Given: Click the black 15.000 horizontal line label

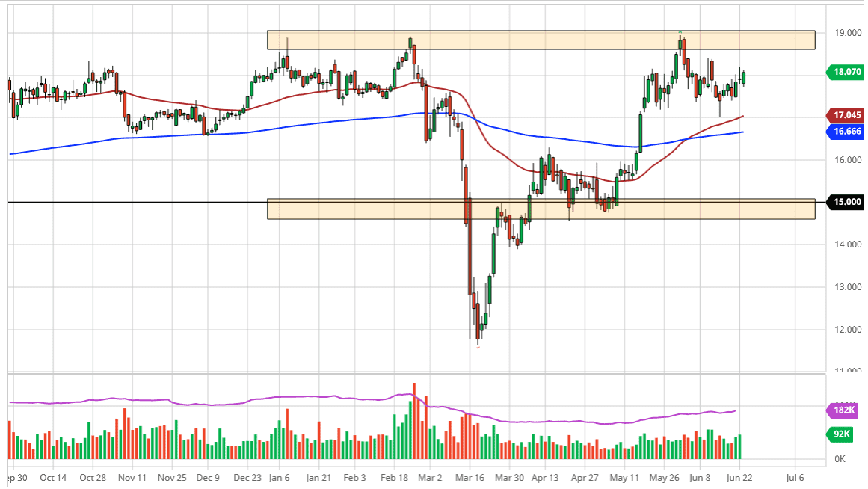Looking at the screenshot, I should click(846, 202).
